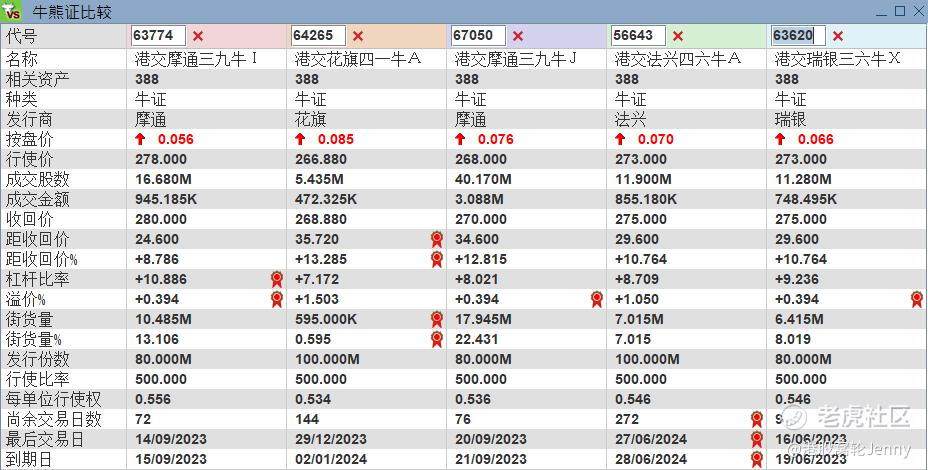The width and height of the screenshot is (928, 470).
Task: Remove warrant 63774 with its red X
Action: click(198, 36)
